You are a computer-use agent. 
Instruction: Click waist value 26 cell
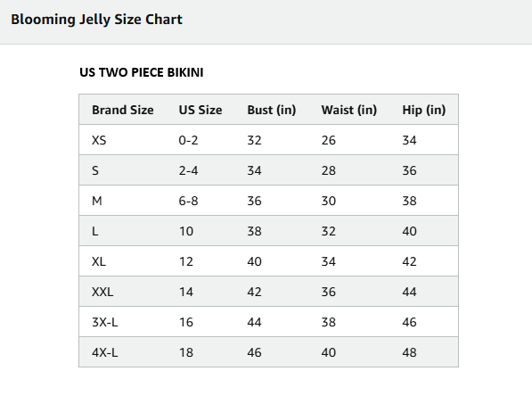[329, 140]
